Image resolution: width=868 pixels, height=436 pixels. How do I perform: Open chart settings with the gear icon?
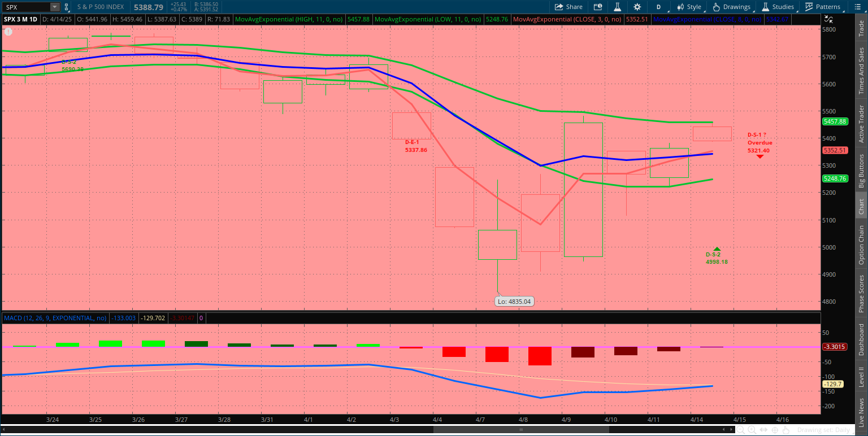tap(637, 7)
